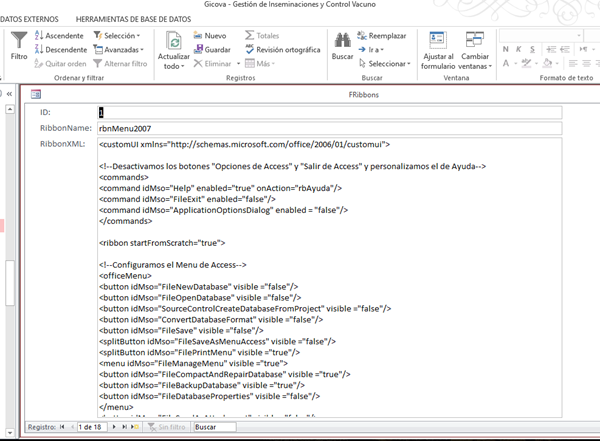This screenshot has width=600, height=441.
Task: Open the Más records dropdown
Action: pyautogui.click(x=260, y=64)
